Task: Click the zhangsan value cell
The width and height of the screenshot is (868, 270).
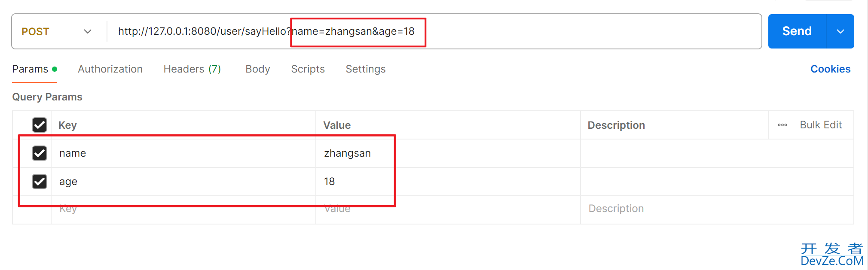Action: (x=448, y=153)
